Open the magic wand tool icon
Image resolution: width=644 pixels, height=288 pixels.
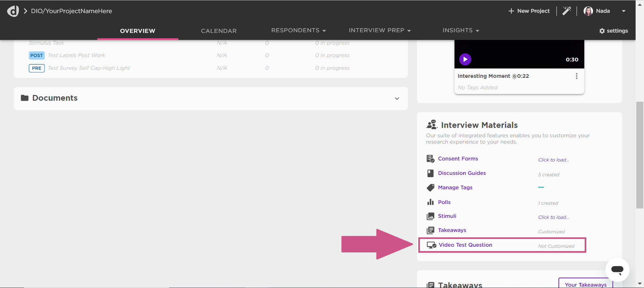567,11
